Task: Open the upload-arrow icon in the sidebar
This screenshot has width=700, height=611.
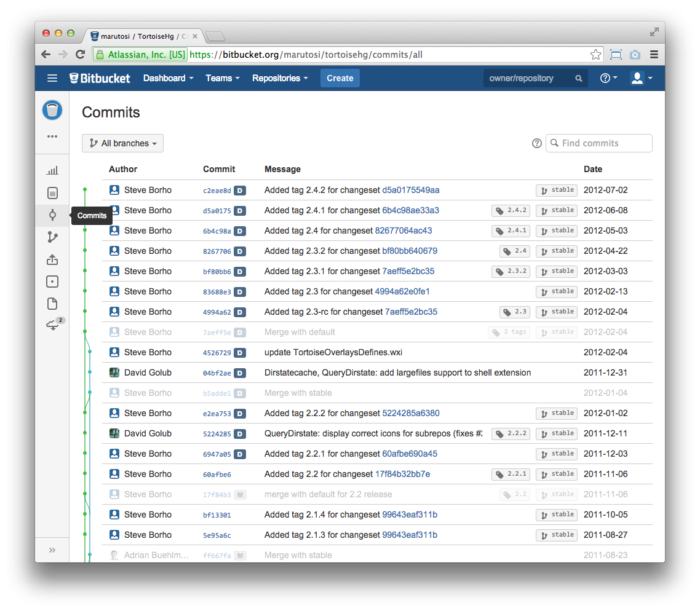Action: pos(52,259)
